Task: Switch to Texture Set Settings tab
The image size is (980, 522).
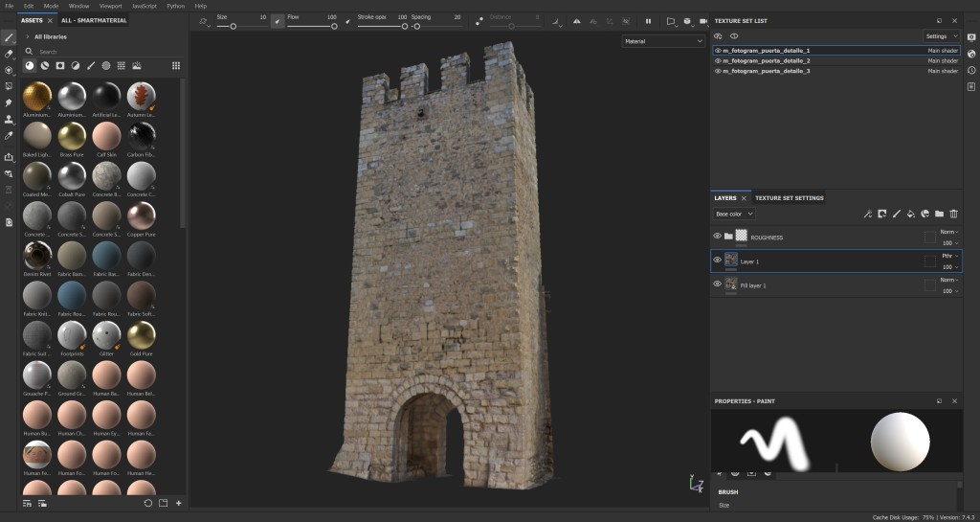Action: (789, 198)
